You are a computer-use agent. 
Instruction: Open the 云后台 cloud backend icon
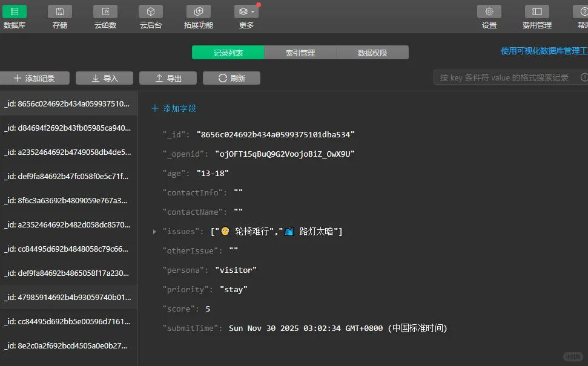click(151, 11)
